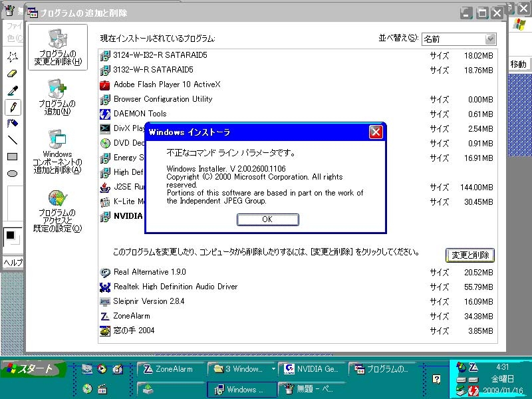Select the Rectangle tool in Paint

click(x=13, y=156)
